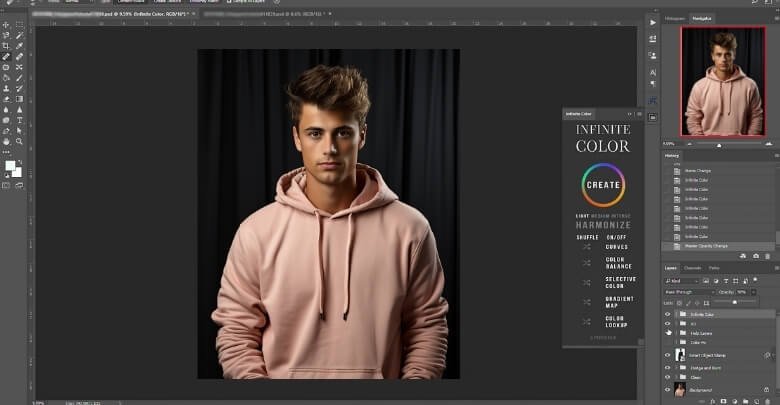Open the blend mode Pass Through dropdown
This screenshot has width=780, height=405.
coord(689,292)
